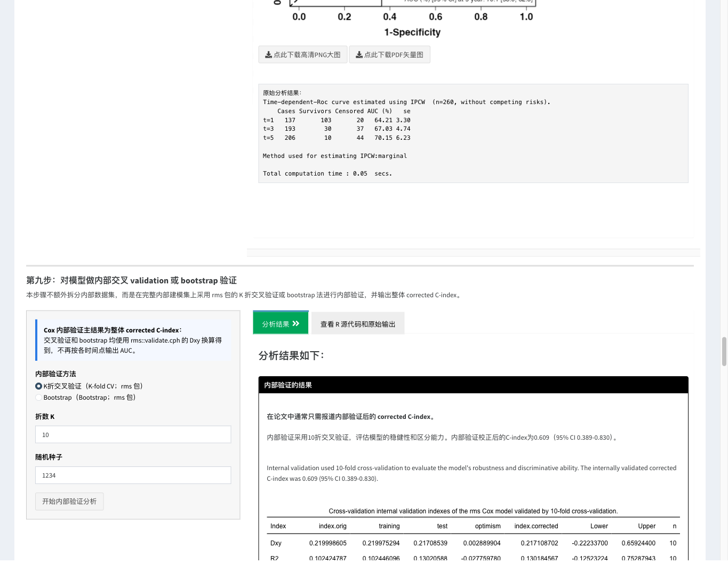The width and height of the screenshot is (728, 587).
Task: Click the 1-Specificity axis label
Action: 412,32
